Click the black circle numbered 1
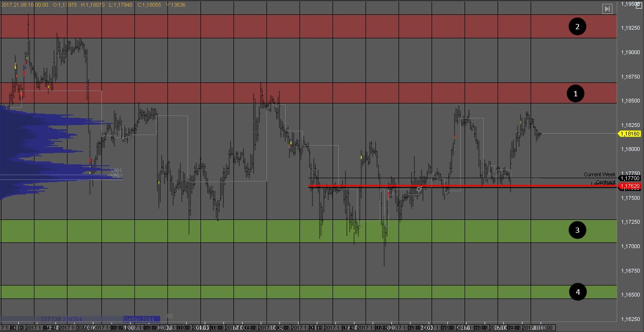The width and height of the screenshot is (644, 332). [576, 93]
